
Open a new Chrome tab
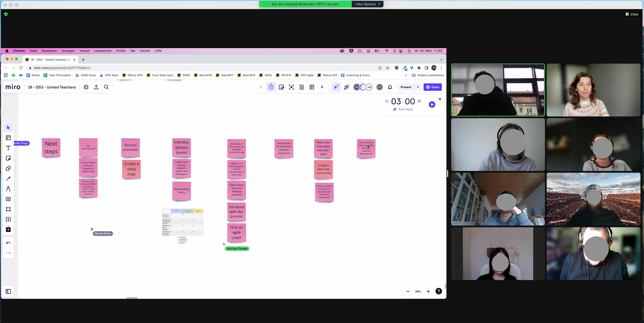(83, 60)
